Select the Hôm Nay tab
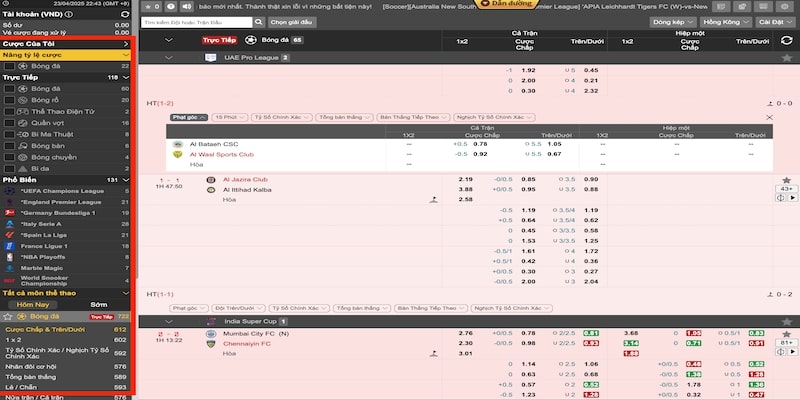 pyautogui.click(x=33, y=304)
